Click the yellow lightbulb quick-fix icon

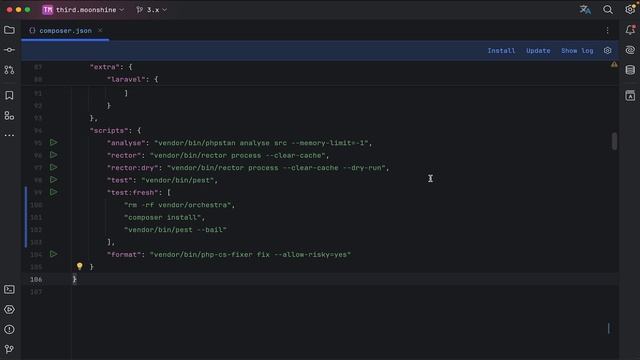pos(80,266)
